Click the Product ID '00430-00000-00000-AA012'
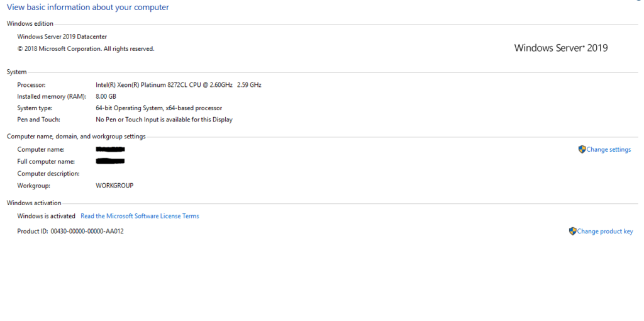Image resolution: width=644 pixels, height=321 pixels. [x=87, y=232]
